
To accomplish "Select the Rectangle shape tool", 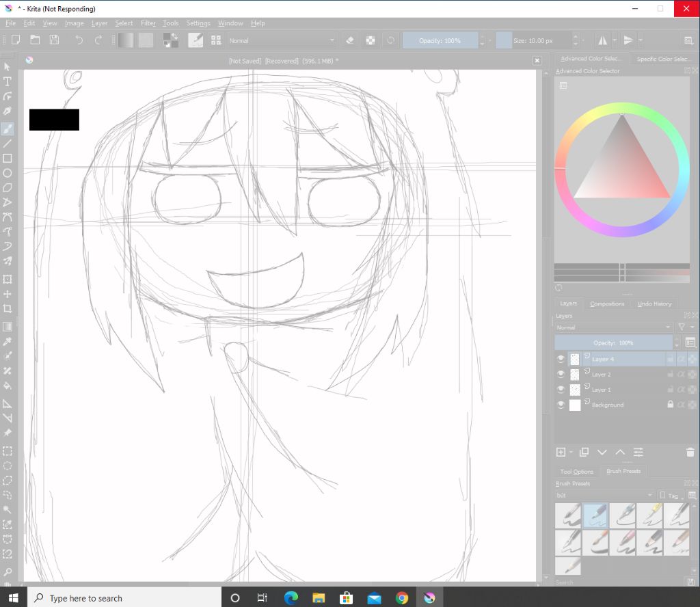I will tap(7, 159).
